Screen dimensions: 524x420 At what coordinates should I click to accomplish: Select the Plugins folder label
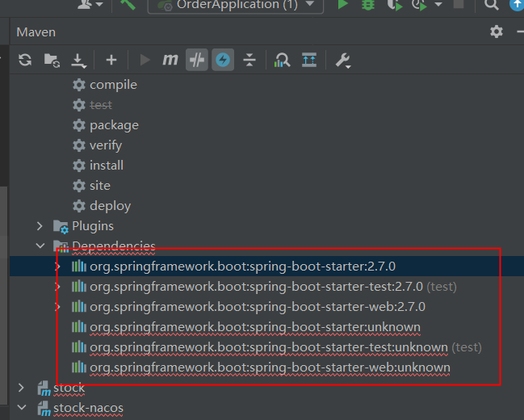tap(93, 226)
